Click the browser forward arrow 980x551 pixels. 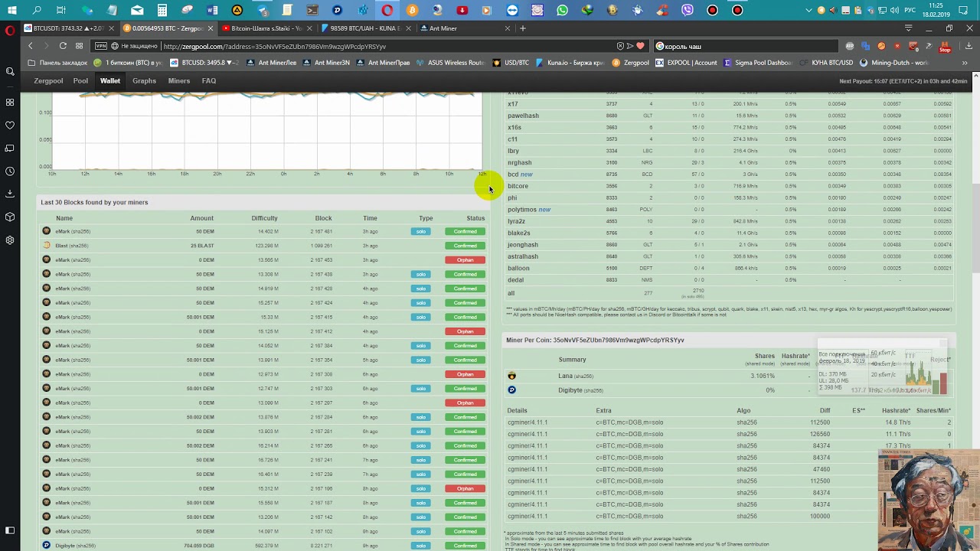pos(47,46)
